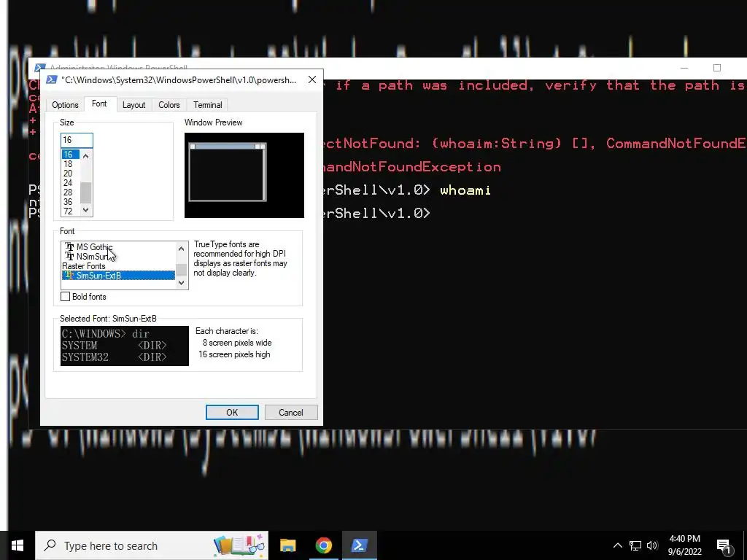Choose SimSun-ExtB font
Screen dimensions: 747x560
pyautogui.click(x=118, y=276)
